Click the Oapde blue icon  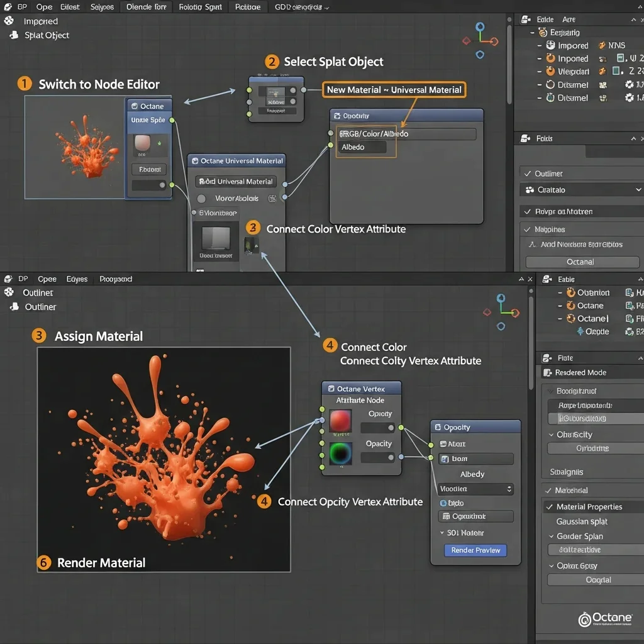pyautogui.click(x=580, y=331)
